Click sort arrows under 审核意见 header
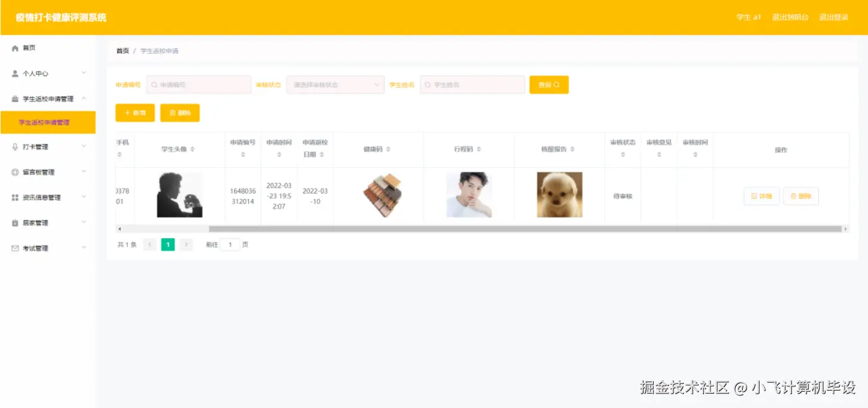The image size is (868, 408). 659,155
